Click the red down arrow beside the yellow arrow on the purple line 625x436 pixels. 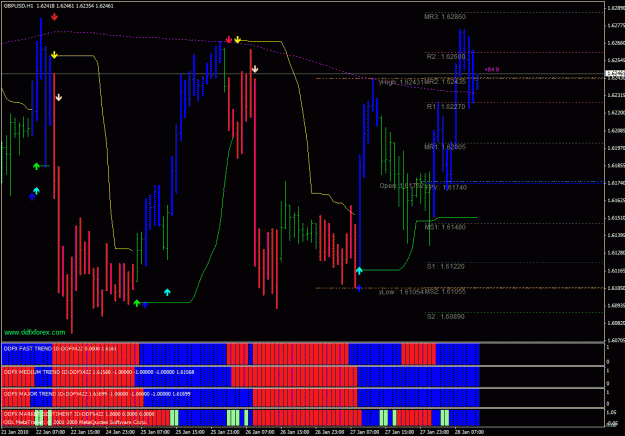228,39
